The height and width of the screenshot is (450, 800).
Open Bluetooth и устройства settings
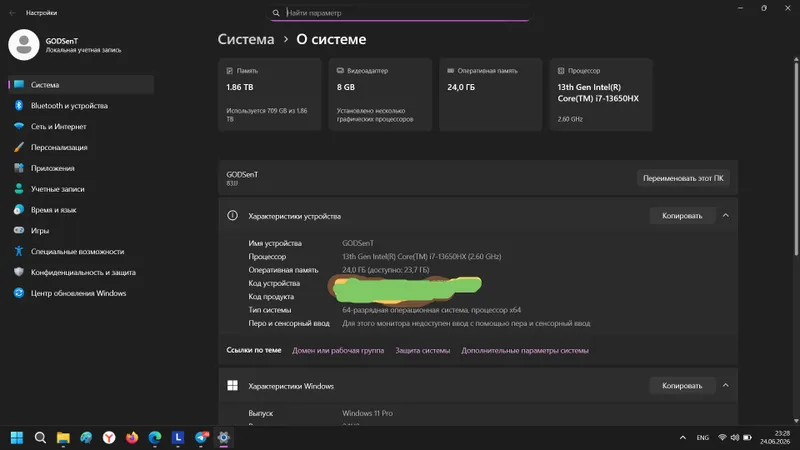(81, 106)
